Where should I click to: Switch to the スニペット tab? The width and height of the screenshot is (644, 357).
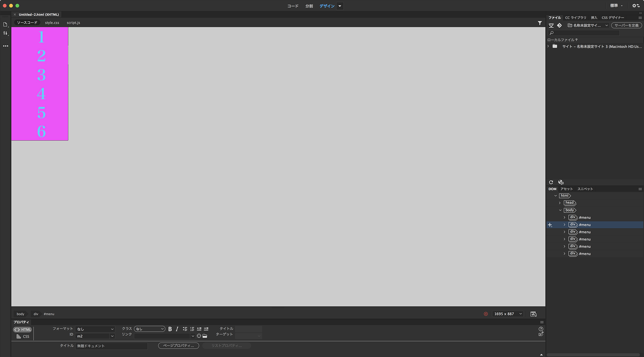coord(585,189)
